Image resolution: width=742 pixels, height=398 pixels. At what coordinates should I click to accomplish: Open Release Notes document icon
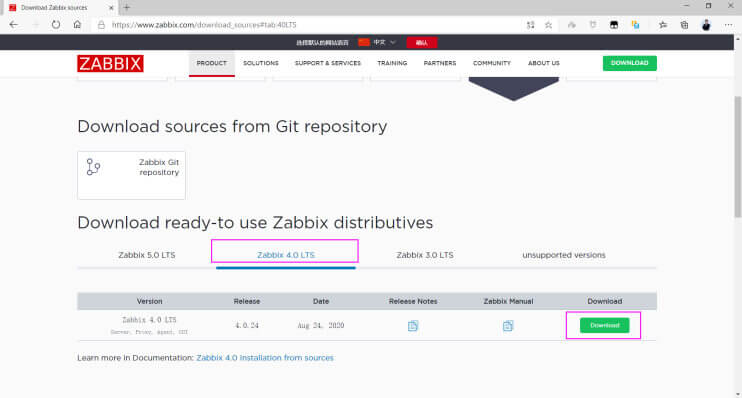click(x=413, y=326)
